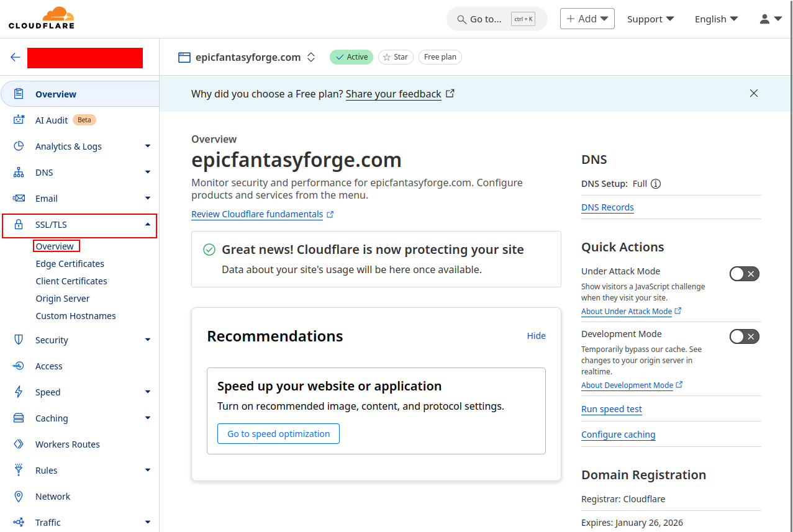The image size is (793, 532).
Task: Click the Star button for this site
Action: [x=396, y=57]
